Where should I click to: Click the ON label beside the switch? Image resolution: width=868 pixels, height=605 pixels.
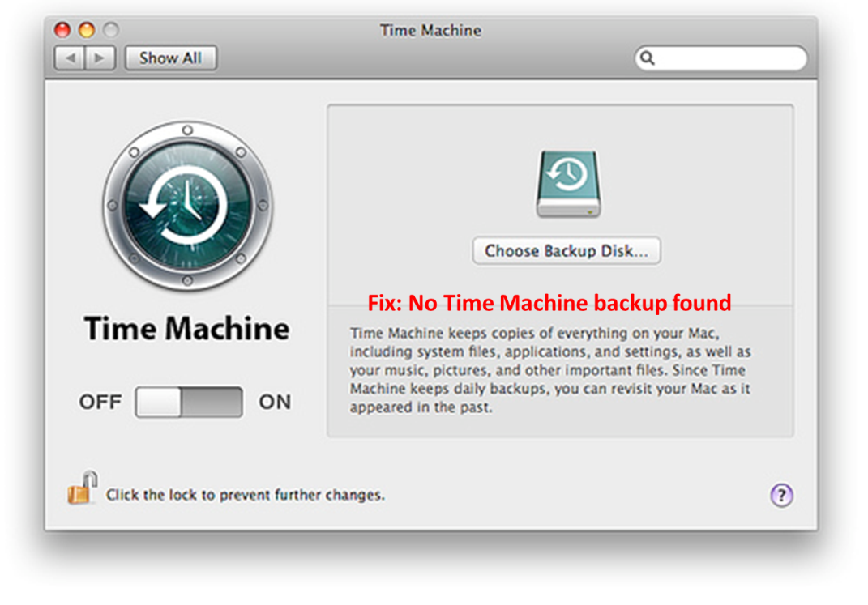click(275, 402)
